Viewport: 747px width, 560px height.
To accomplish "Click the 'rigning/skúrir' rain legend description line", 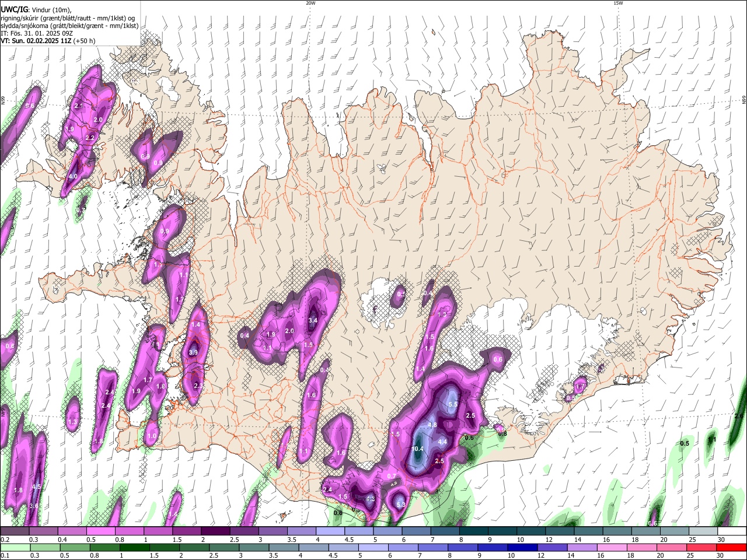I will (68, 17).
